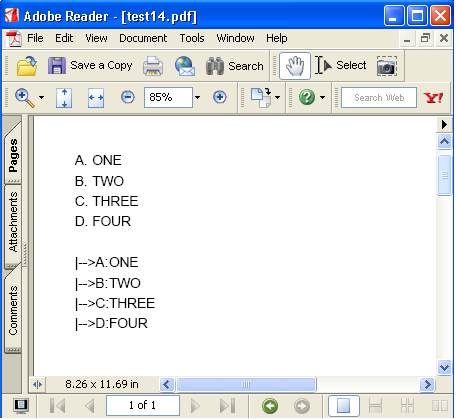Image resolution: width=456 pixels, height=419 pixels.
Task: Open the Document menu
Action: pyautogui.click(x=143, y=38)
